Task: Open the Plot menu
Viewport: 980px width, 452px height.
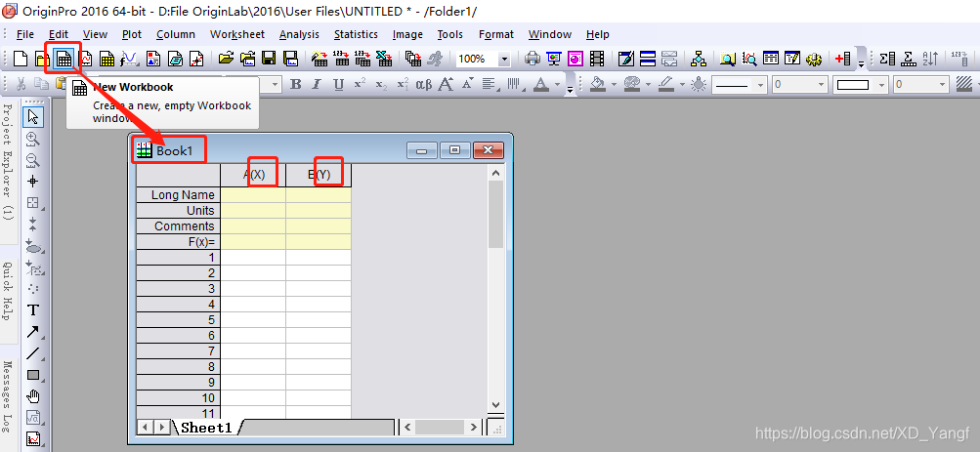Action: click(x=132, y=34)
